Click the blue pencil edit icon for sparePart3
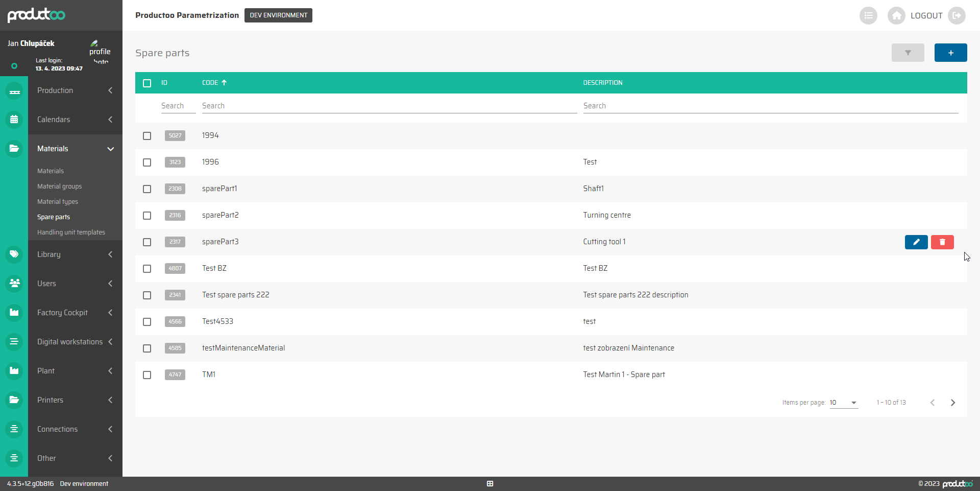 click(x=916, y=242)
